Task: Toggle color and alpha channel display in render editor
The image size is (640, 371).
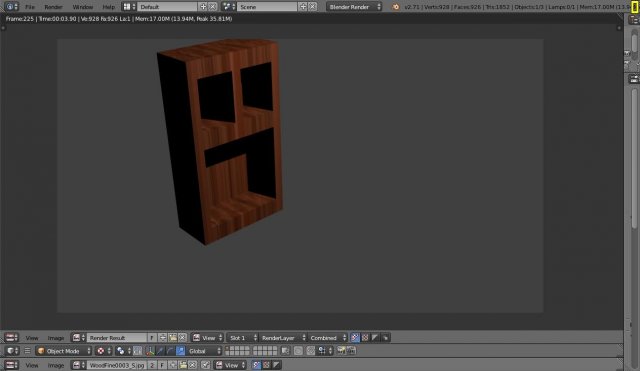Action: click(x=355, y=338)
